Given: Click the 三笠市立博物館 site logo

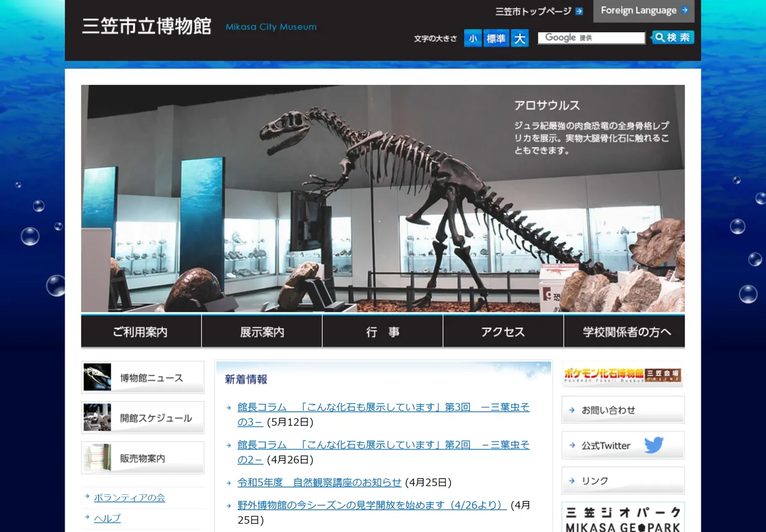Looking at the screenshot, I should tap(147, 27).
